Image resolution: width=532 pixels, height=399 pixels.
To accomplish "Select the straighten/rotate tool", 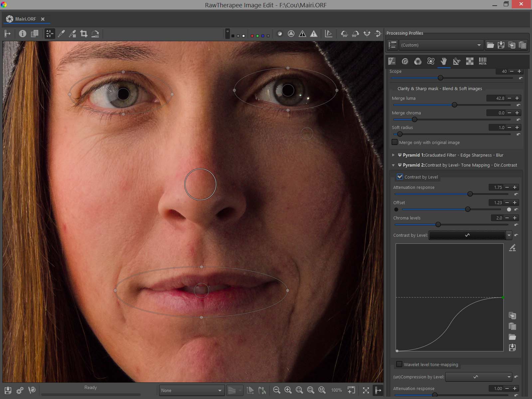I will coord(95,34).
